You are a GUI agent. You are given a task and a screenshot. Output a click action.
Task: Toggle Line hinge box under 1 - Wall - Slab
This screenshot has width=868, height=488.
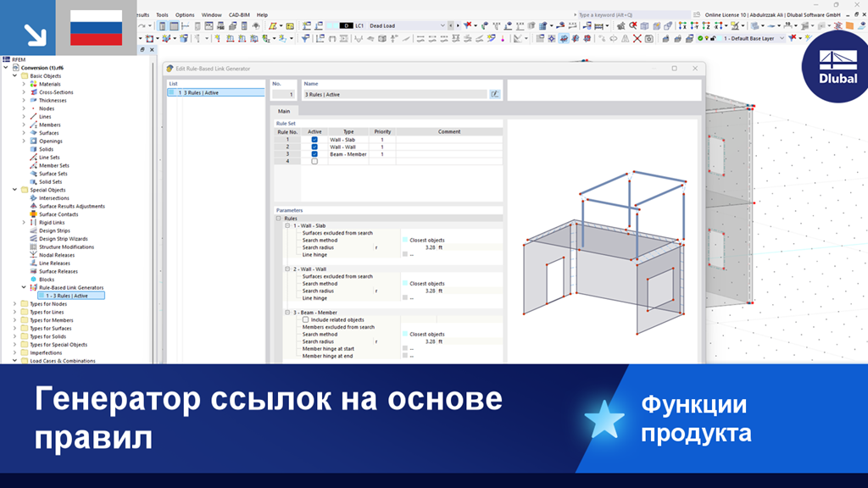[404, 254]
